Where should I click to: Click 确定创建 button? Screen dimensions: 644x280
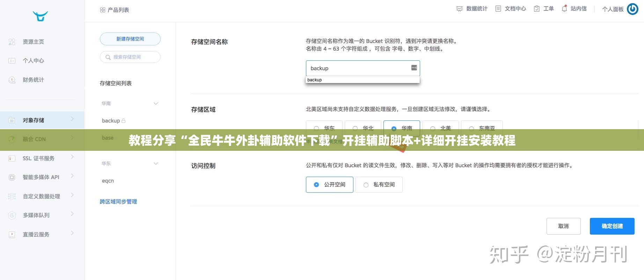coord(612,226)
